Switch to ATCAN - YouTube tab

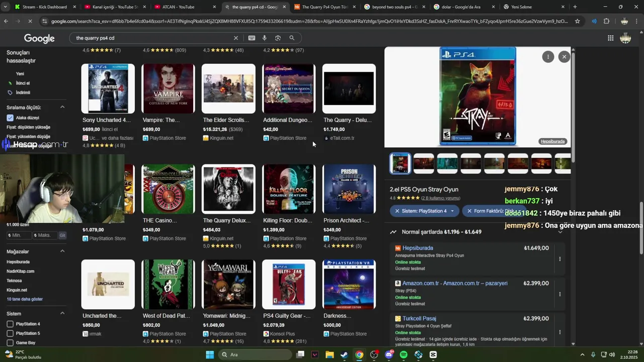[184, 7]
